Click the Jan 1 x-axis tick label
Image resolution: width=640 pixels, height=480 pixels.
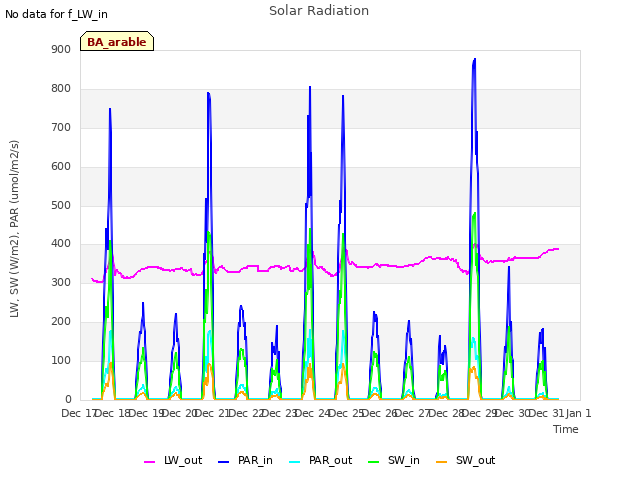tap(578, 413)
